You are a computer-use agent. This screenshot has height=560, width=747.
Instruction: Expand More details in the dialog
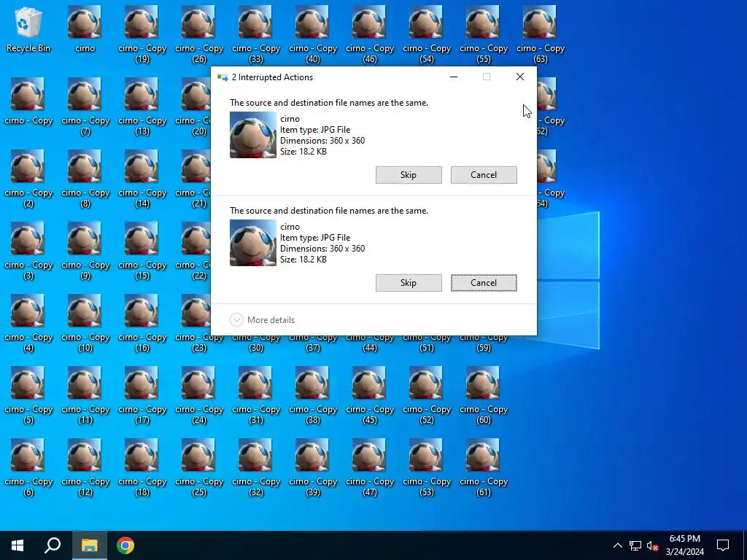(263, 320)
